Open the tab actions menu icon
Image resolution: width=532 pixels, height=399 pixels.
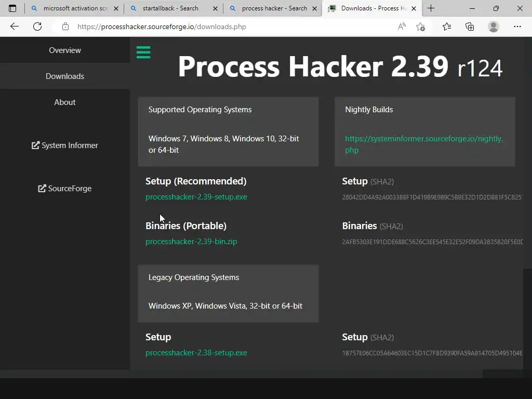[12, 8]
